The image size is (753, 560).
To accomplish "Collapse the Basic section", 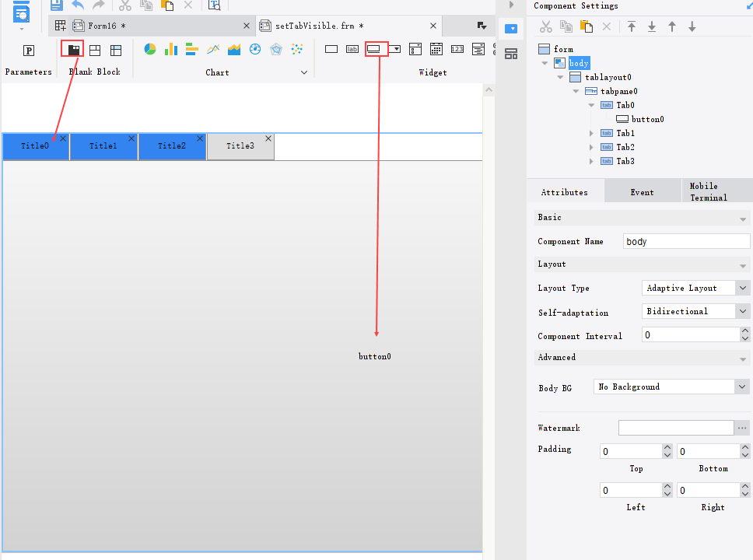I will (743, 219).
